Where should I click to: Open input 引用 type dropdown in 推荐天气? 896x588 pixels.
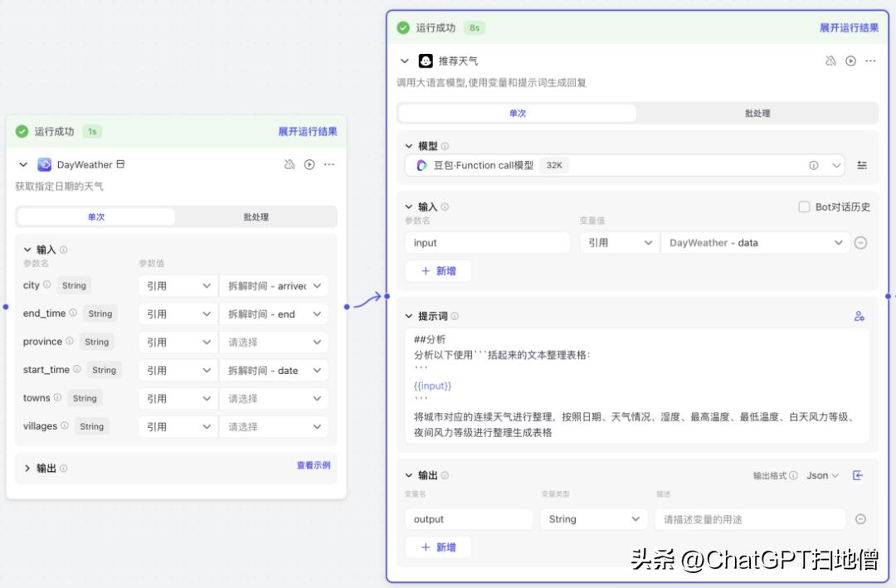pyautogui.click(x=619, y=243)
